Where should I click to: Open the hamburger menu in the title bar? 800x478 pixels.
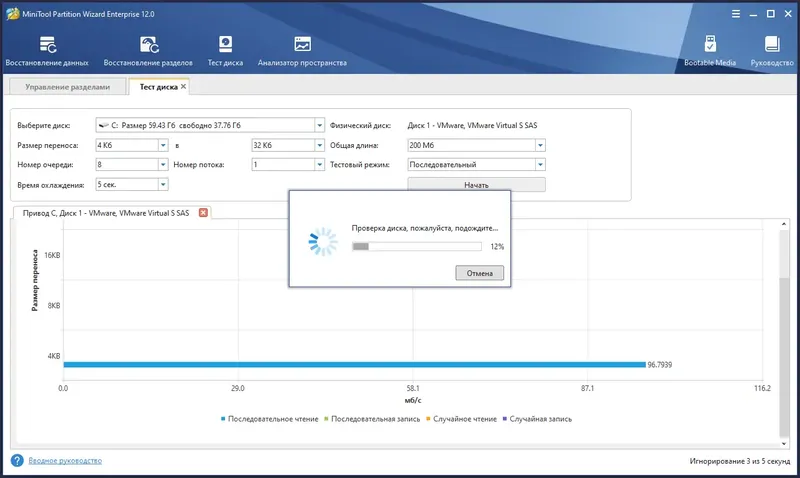[x=736, y=14]
